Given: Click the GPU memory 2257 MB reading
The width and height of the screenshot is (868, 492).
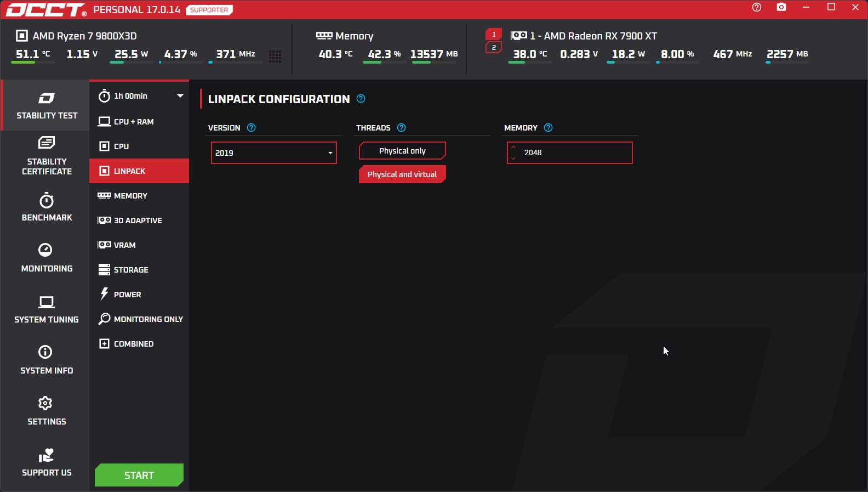Looking at the screenshot, I should click(x=787, y=54).
